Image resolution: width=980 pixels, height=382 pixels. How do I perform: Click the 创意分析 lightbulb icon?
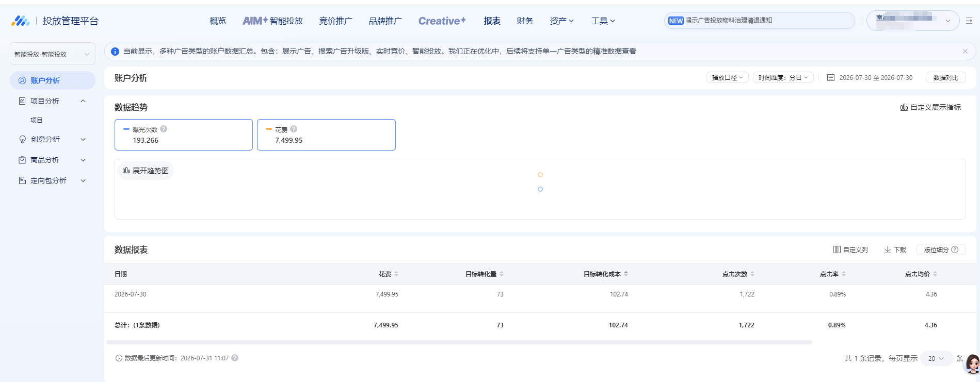[x=22, y=139]
